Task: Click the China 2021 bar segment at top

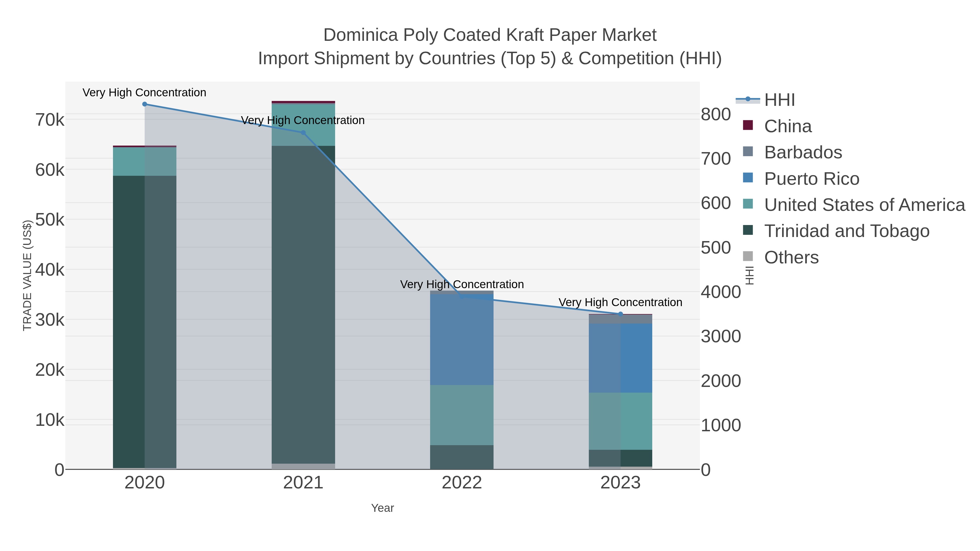Action: point(303,102)
